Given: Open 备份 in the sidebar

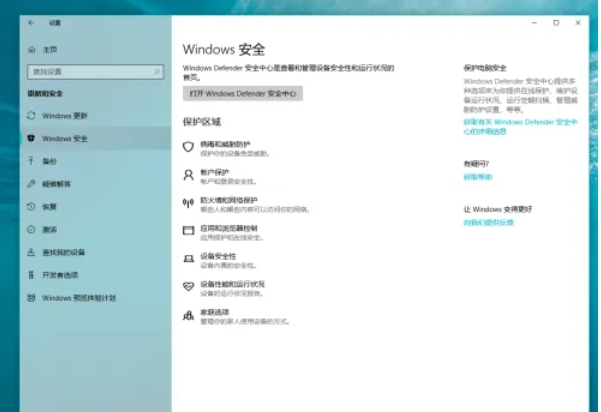Looking at the screenshot, I should (49, 161).
